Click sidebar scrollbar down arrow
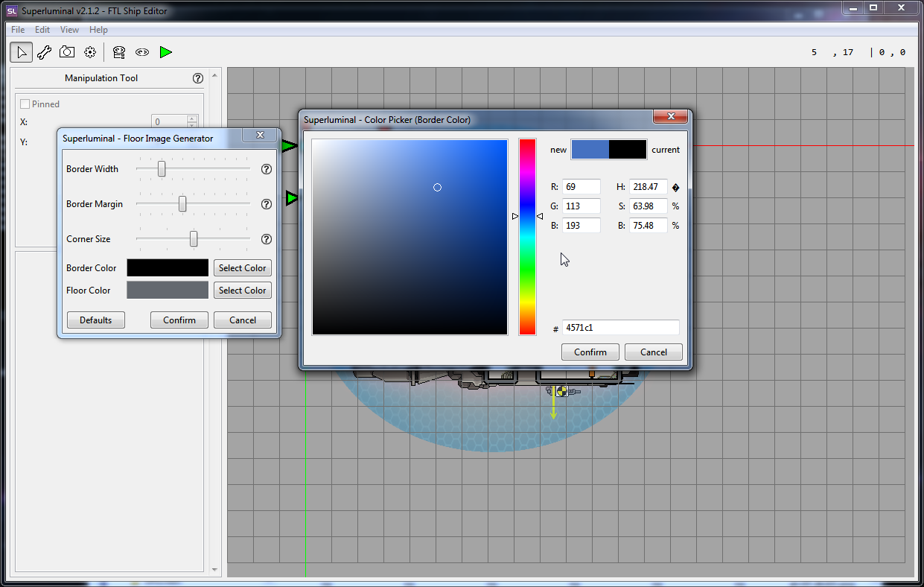This screenshot has width=924, height=587. tap(215, 570)
